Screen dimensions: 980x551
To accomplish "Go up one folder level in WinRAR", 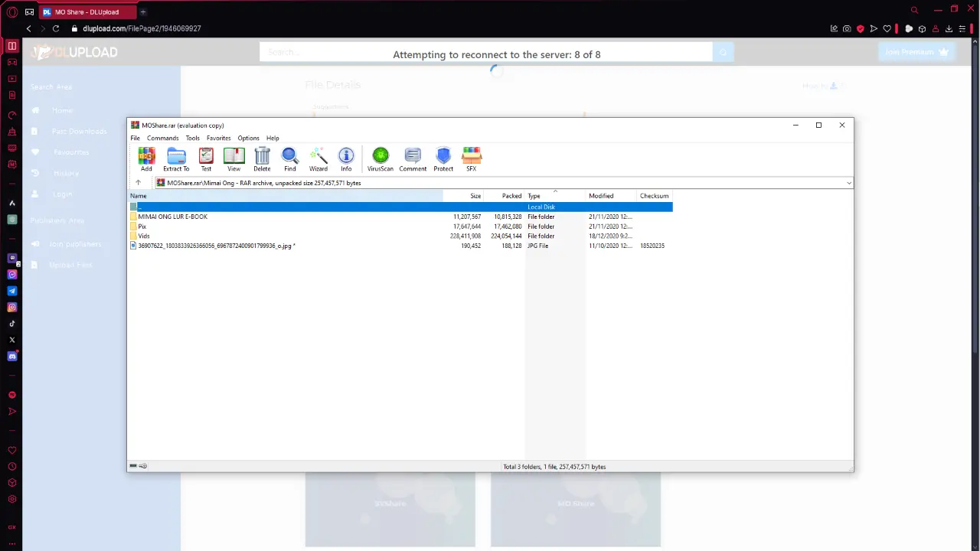I will [x=138, y=183].
